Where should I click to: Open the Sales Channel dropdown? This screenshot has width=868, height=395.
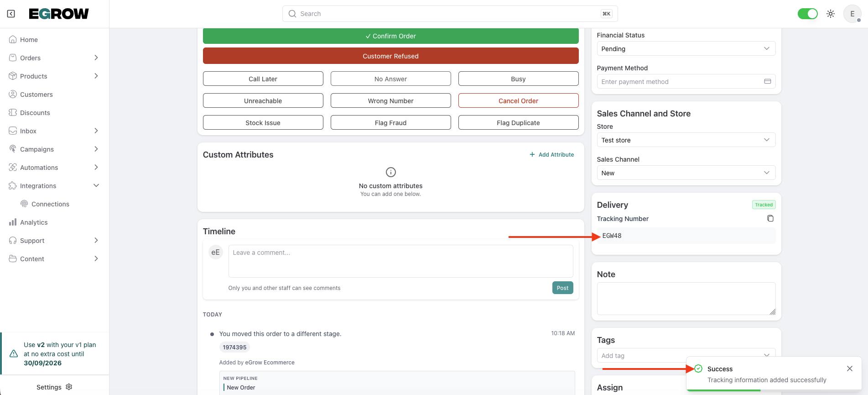pos(686,173)
